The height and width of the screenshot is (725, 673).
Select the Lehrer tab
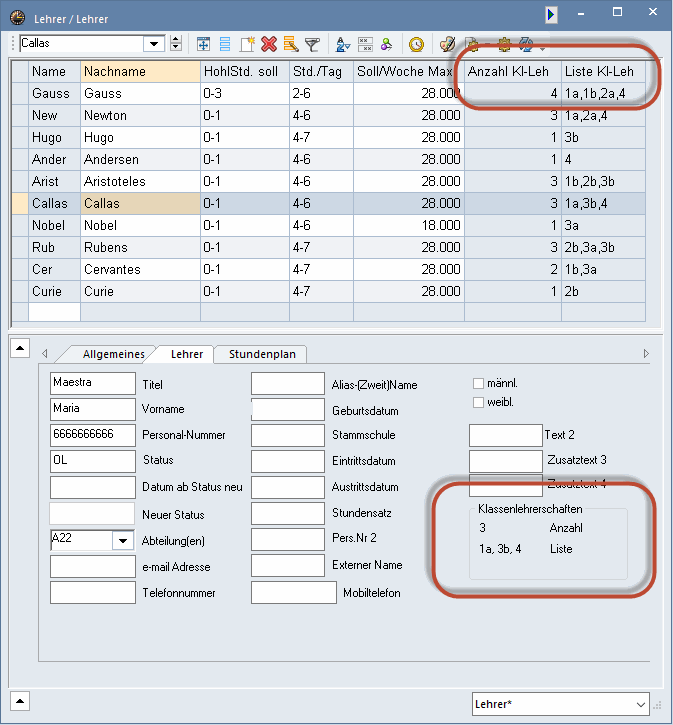[187, 354]
